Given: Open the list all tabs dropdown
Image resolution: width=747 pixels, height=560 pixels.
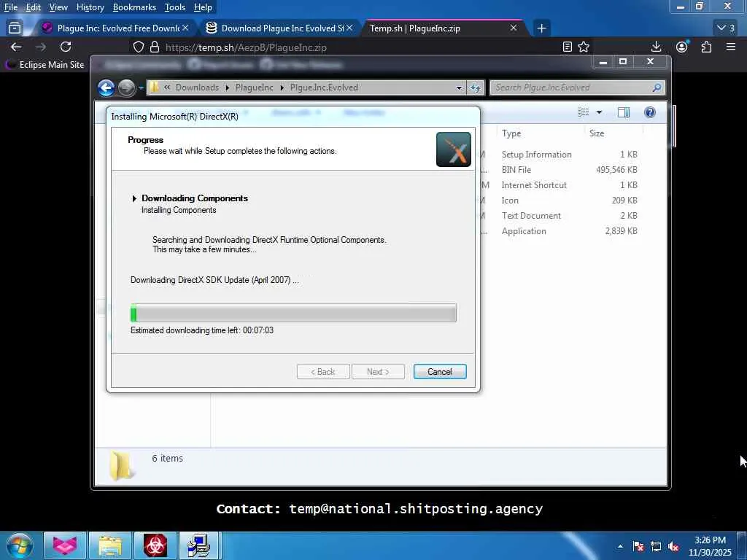Looking at the screenshot, I should click(x=726, y=28).
